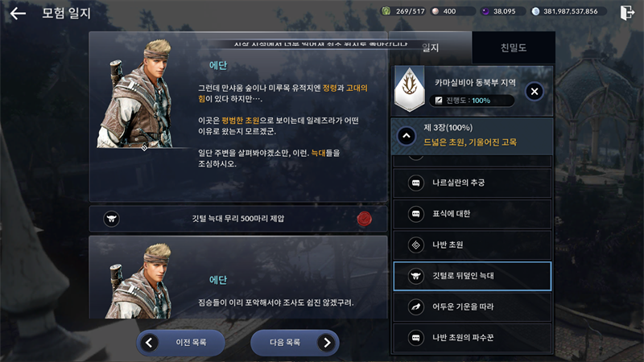This screenshot has width=644, height=362.
Task: Tap the 진행도 100% progress bar
Action: pos(472,101)
